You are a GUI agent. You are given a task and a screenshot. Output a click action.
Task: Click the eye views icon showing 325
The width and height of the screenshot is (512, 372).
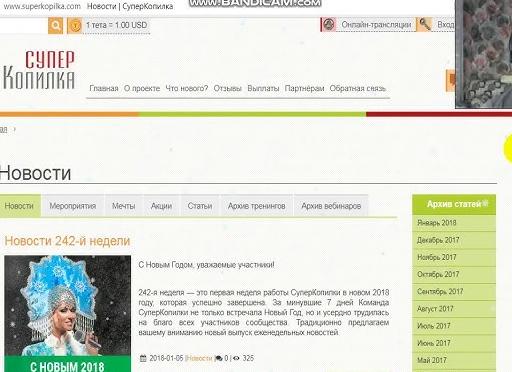click(236, 359)
